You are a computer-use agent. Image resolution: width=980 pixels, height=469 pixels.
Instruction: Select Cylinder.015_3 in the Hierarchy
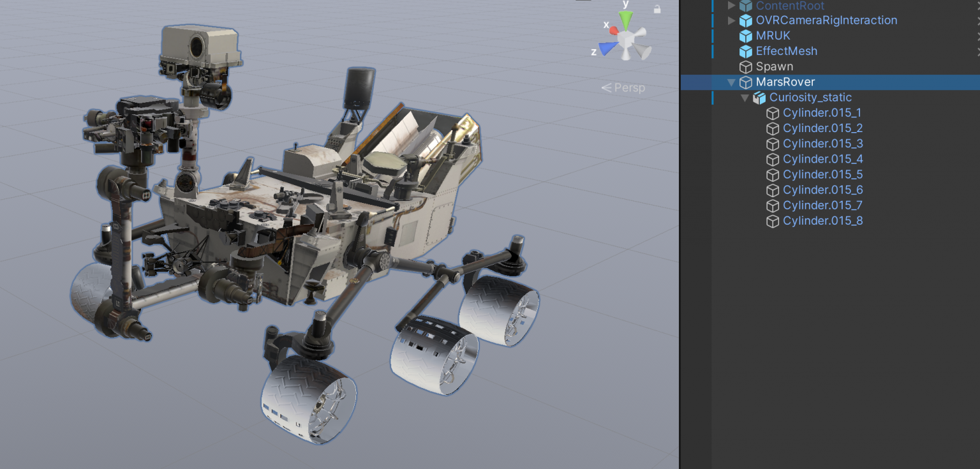pos(822,144)
